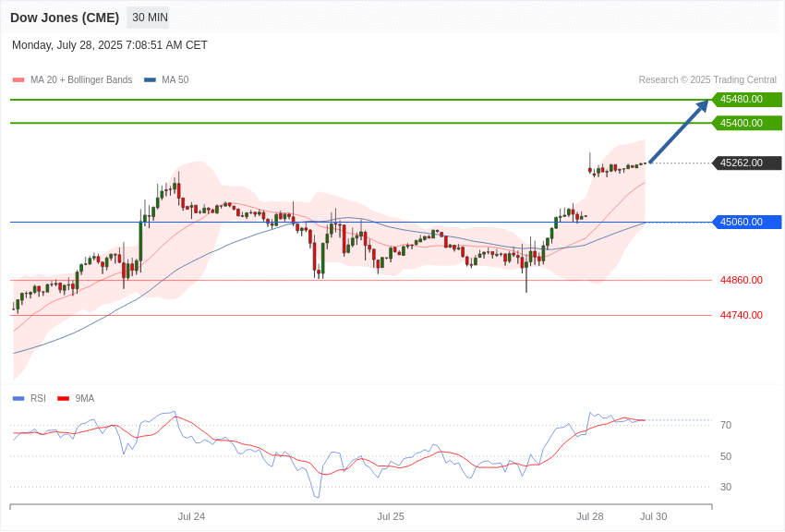Screen dimensions: 785x532
Task: Click the 44860.00 red support label
Action: click(742, 280)
